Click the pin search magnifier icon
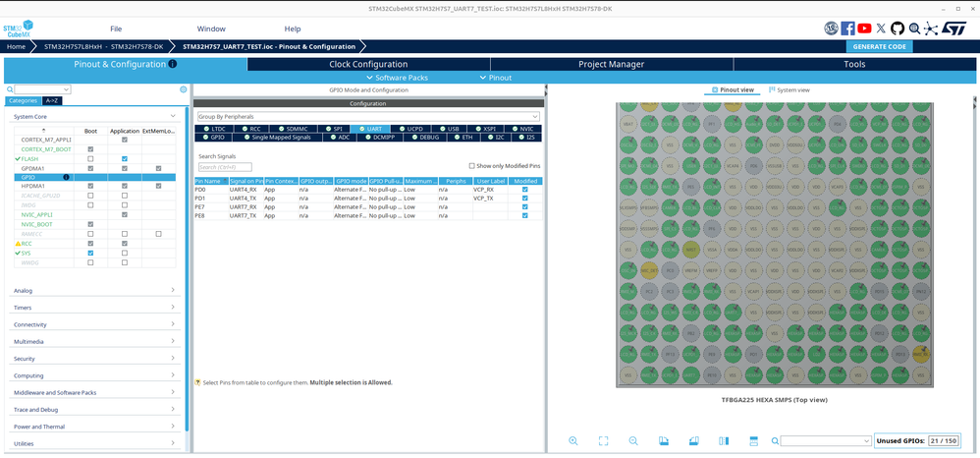This screenshot has width=980, height=458. pyautogui.click(x=775, y=441)
